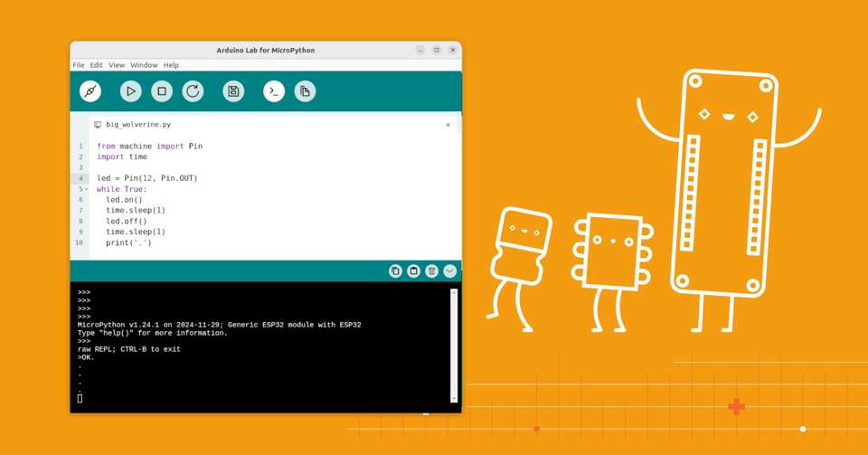Collapse terminal panel with chevron button
The image size is (868, 455).
point(450,270)
